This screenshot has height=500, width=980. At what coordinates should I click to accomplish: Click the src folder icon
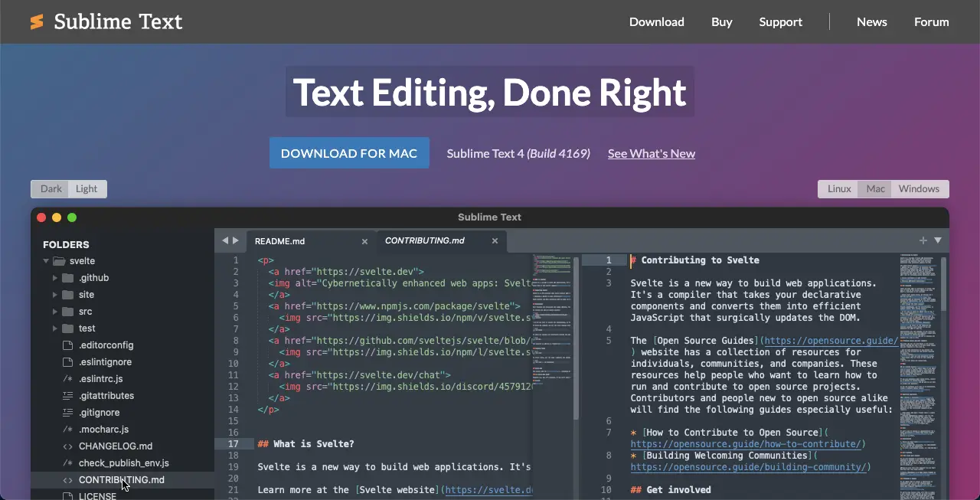[x=67, y=312]
